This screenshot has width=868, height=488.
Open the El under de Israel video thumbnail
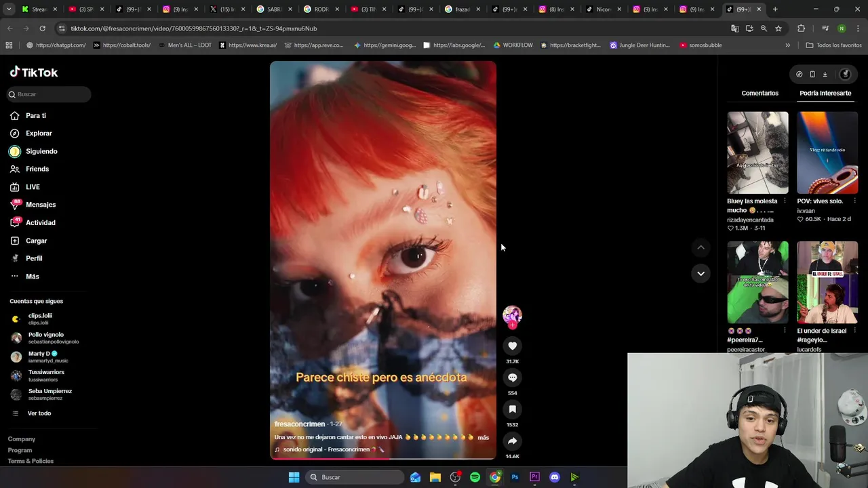pyautogui.click(x=827, y=283)
